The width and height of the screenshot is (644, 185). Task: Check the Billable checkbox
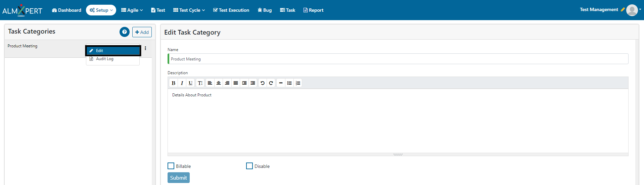[x=171, y=166]
